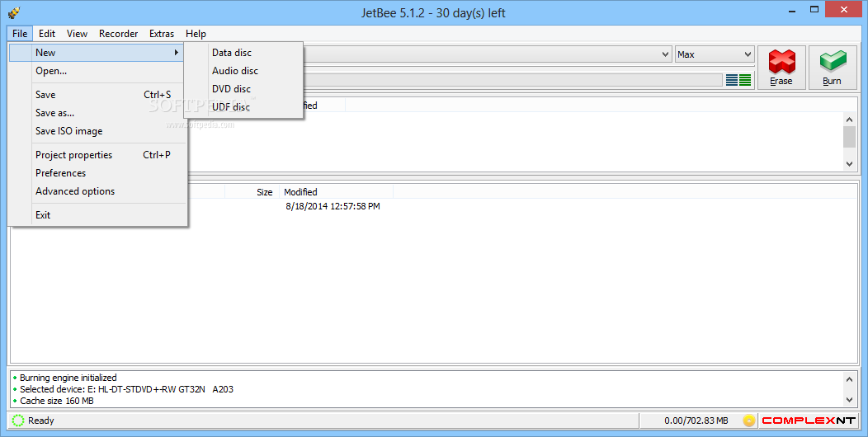Click the Ready status text
The width and height of the screenshot is (868, 437).
point(41,421)
